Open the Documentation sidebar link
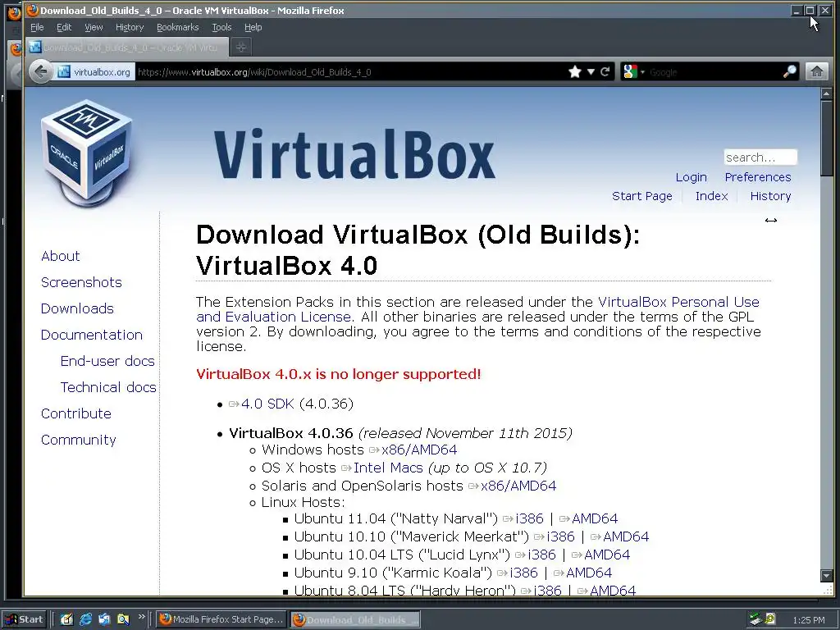Screen dimensions: 840x630 pos(92,335)
